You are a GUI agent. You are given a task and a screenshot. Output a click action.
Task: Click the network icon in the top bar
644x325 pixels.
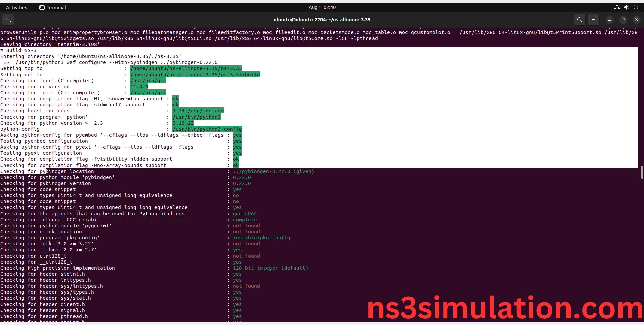[616, 7]
